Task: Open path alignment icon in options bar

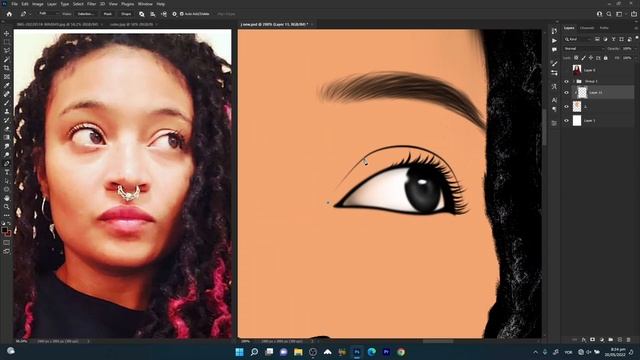Action: [153, 14]
